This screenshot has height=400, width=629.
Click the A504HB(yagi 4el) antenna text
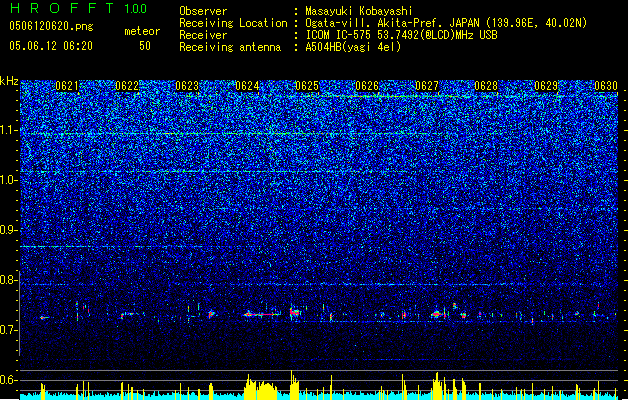[x=353, y=47]
